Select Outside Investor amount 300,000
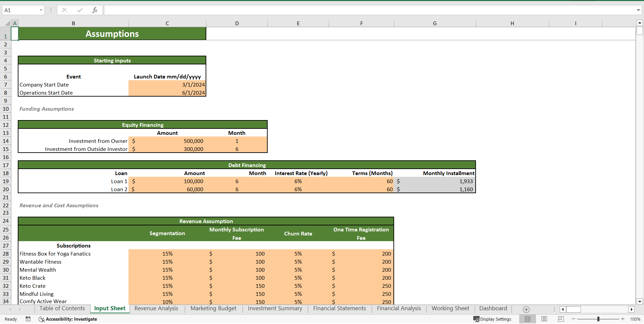 [x=167, y=149]
